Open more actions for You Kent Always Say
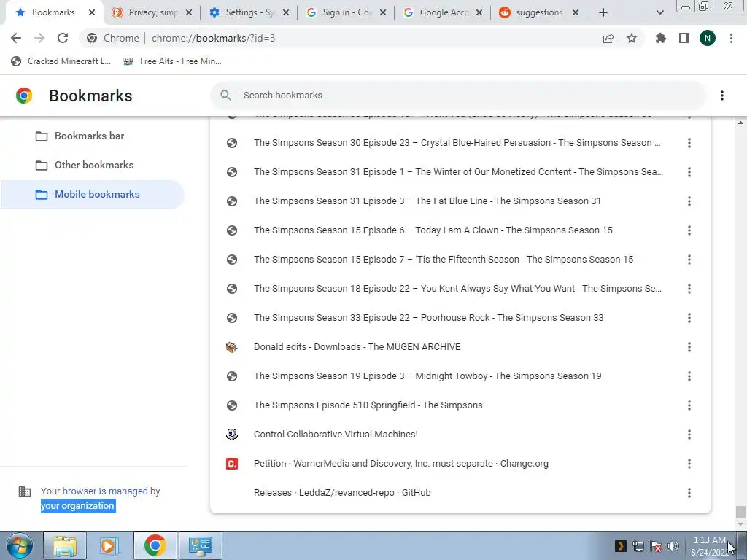747x560 pixels. 689,289
